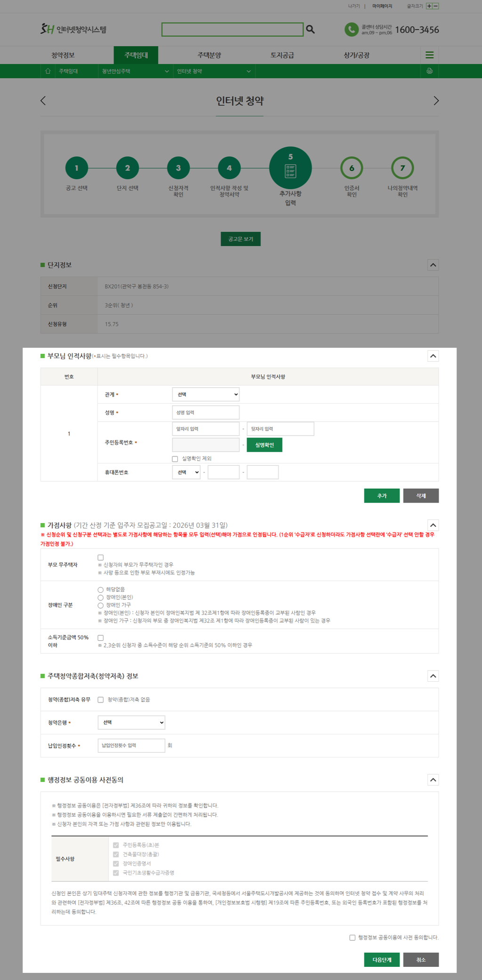Collapse the 행정정보 공동이용 사전동의 section
482x980 pixels.
click(x=433, y=780)
